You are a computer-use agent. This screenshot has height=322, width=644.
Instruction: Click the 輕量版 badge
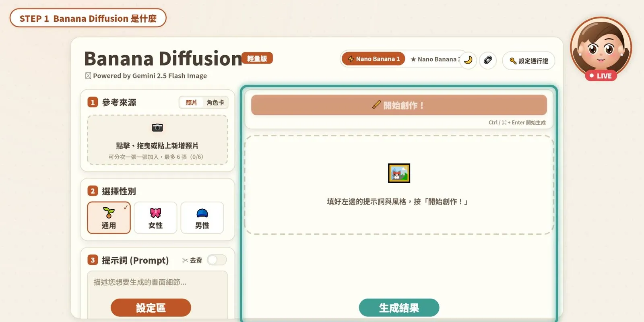click(257, 58)
